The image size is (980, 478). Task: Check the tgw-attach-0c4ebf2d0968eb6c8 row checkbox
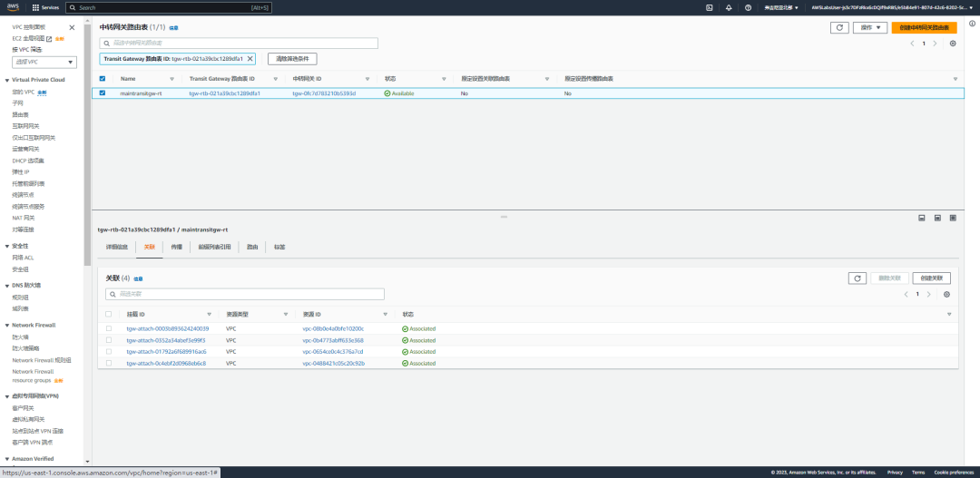click(x=109, y=363)
